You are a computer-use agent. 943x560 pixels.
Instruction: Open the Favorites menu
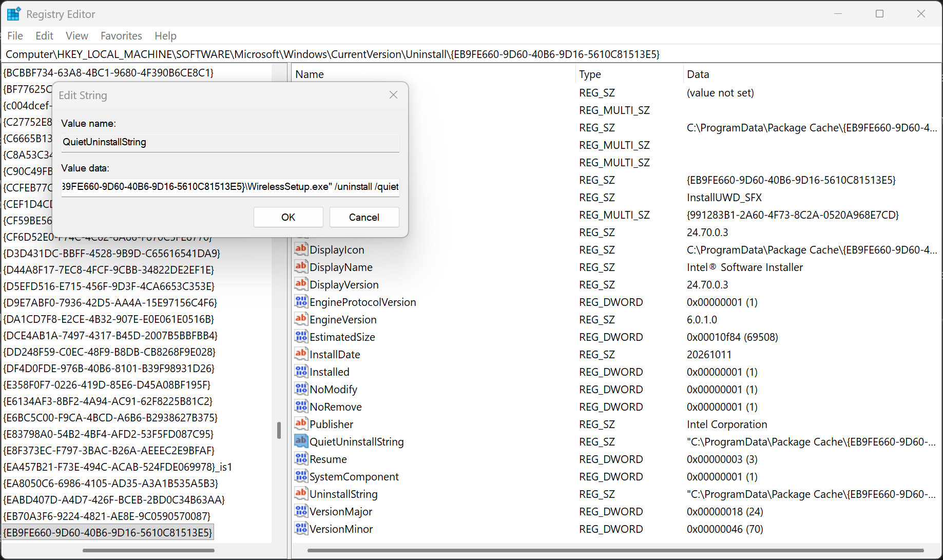(x=121, y=36)
